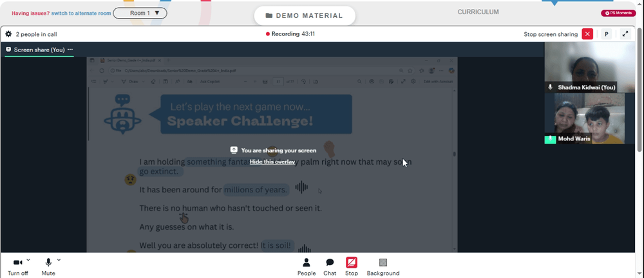Click Stop in the bottom toolbar
644x278 pixels.
click(x=351, y=267)
